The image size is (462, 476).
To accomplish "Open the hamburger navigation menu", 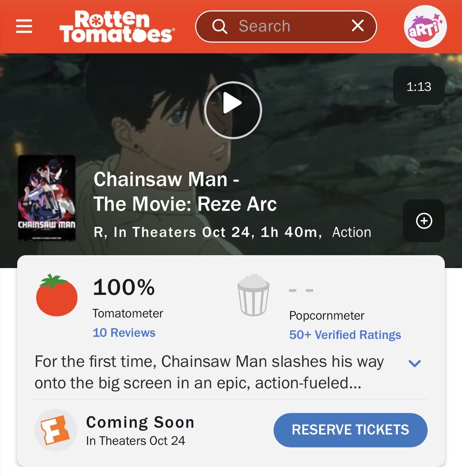I will [24, 26].
